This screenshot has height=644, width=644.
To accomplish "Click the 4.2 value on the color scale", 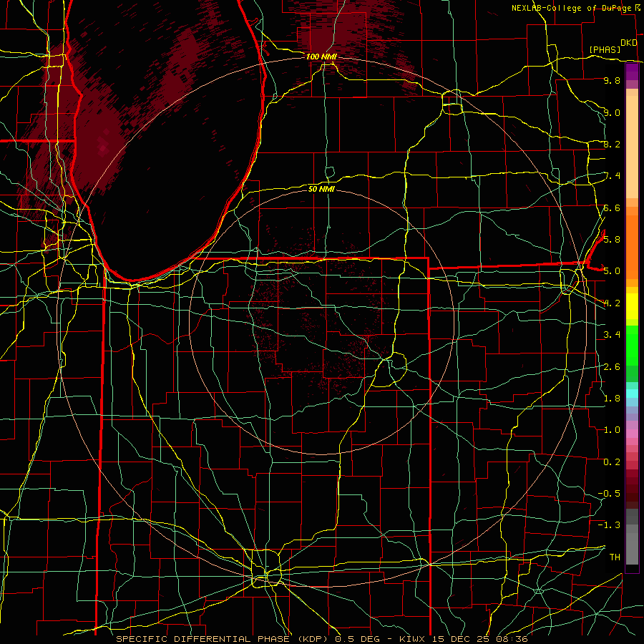I will click(612, 303).
